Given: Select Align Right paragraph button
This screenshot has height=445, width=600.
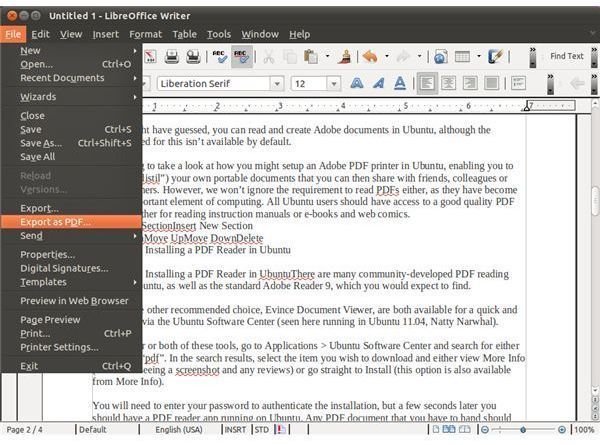Looking at the screenshot, I should (470, 83).
